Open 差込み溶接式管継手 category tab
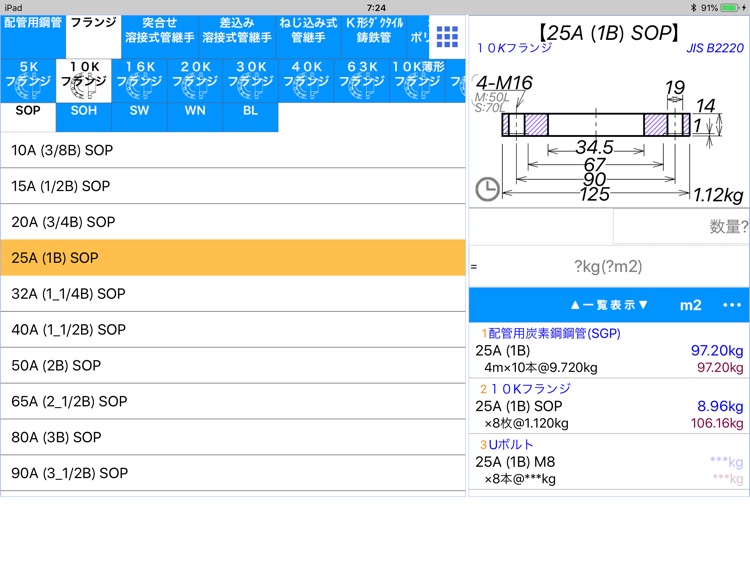 [237, 37]
